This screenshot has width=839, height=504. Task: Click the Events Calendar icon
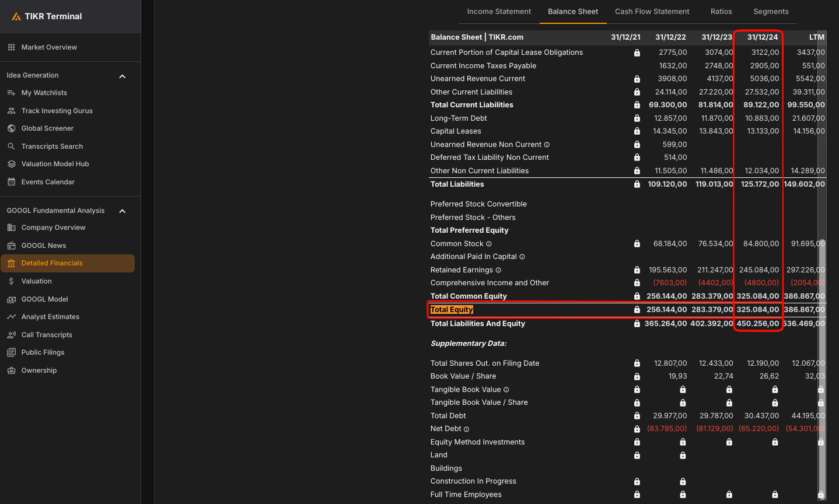(11, 182)
